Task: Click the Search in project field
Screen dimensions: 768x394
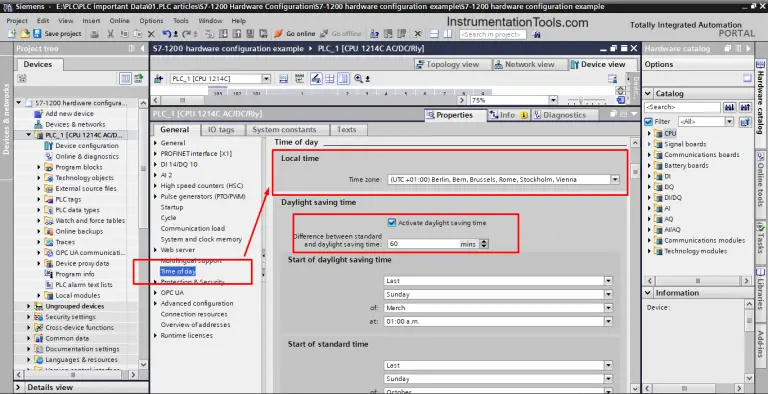Action: pyautogui.click(x=493, y=34)
